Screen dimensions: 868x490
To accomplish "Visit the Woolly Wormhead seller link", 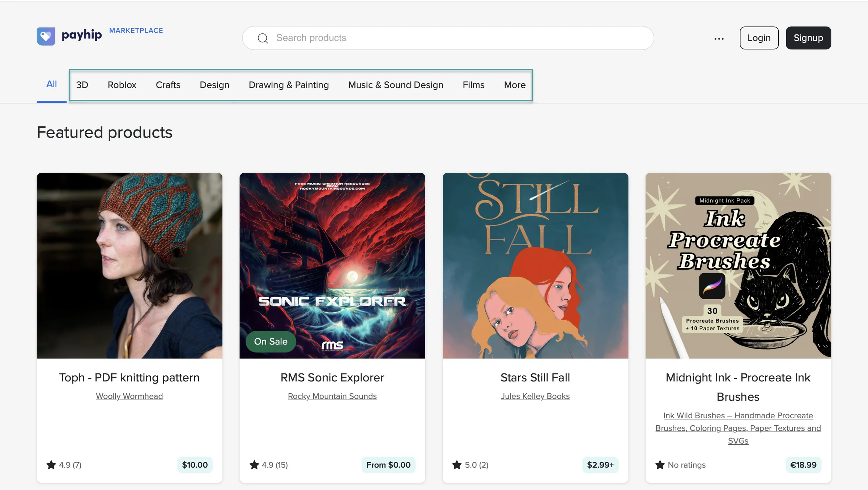I will (129, 396).
